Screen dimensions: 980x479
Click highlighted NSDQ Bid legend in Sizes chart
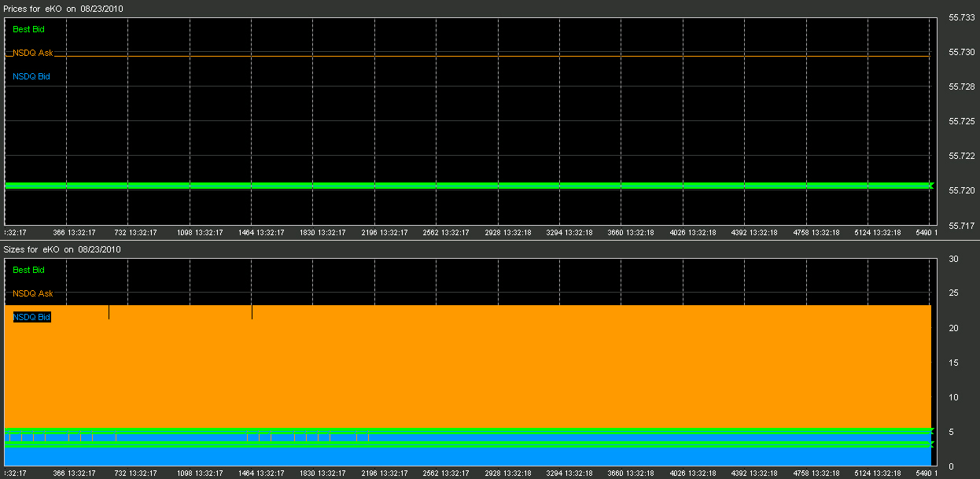click(31, 317)
